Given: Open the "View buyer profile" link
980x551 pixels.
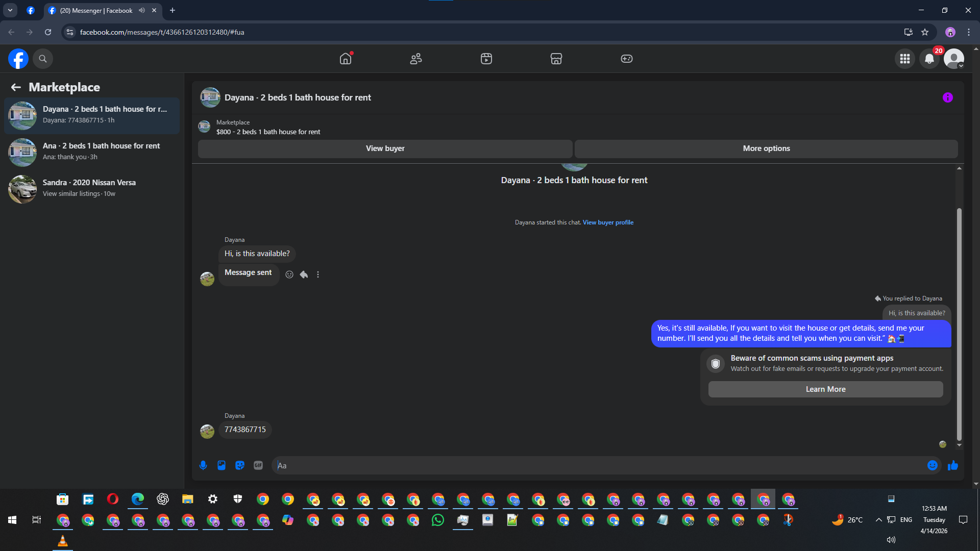Looking at the screenshot, I should point(608,222).
